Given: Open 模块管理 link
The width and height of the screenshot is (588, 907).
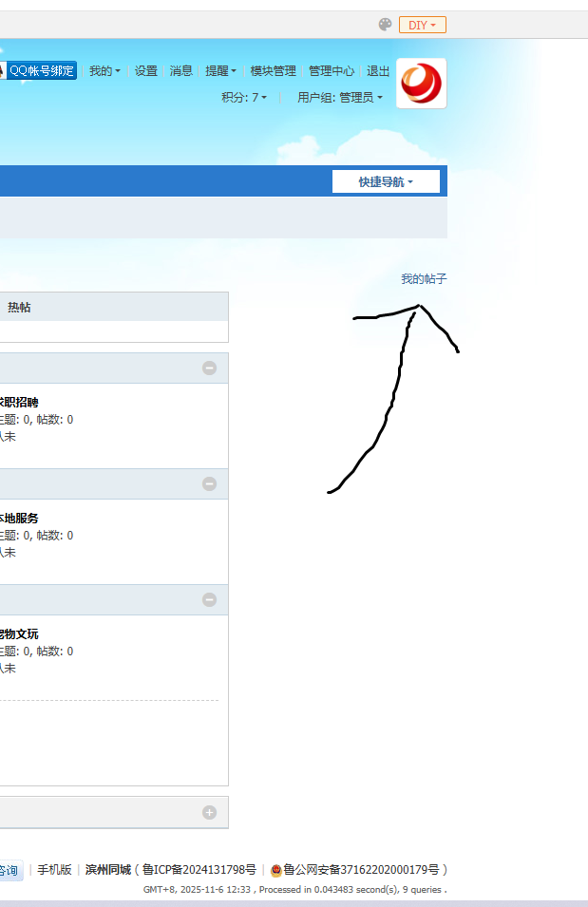Looking at the screenshot, I should tap(274, 71).
